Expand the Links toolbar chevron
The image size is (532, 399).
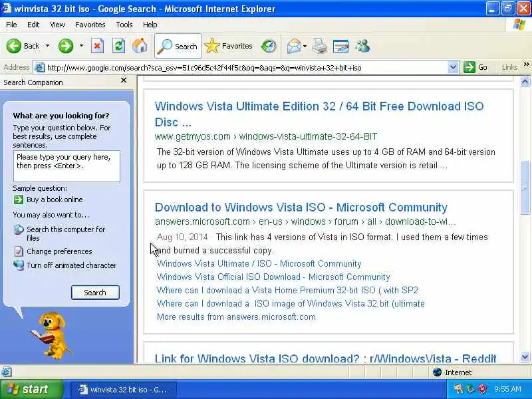pyautogui.click(x=526, y=65)
